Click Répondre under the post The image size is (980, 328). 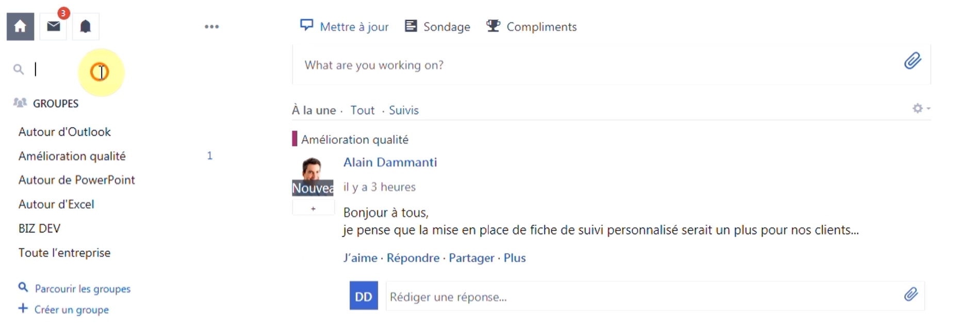tap(413, 258)
